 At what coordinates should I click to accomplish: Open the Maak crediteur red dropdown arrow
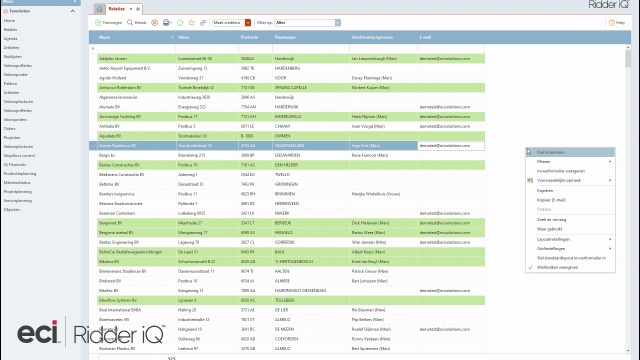pos(248,23)
